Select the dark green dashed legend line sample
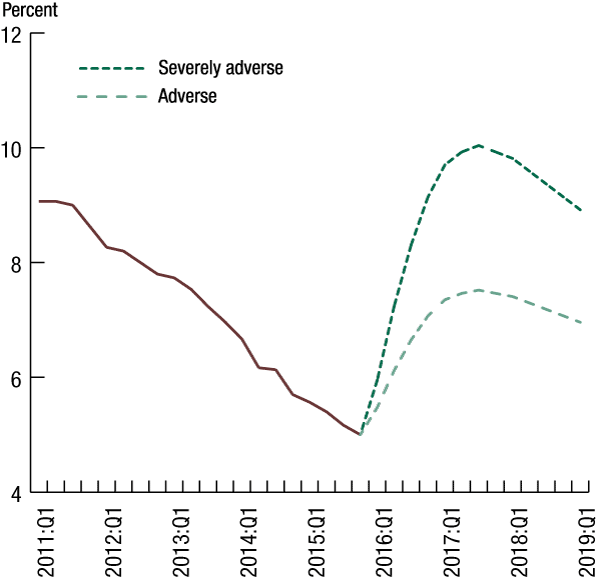The image size is (600, 577). [112, 69]
